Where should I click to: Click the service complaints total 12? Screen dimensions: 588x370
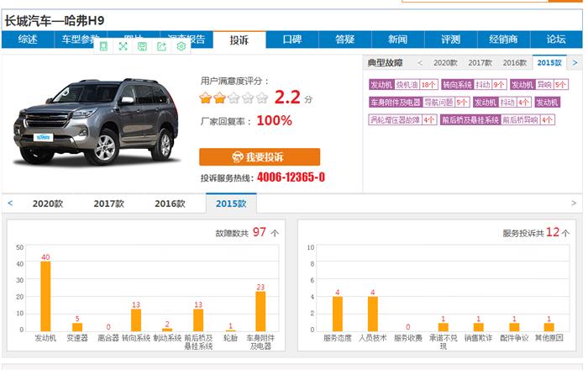553,232
